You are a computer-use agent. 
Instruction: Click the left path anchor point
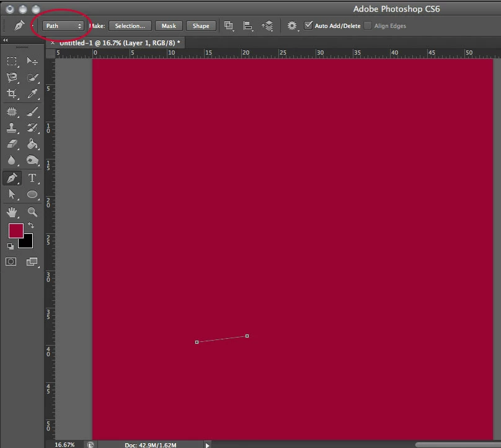coord(197,342)
